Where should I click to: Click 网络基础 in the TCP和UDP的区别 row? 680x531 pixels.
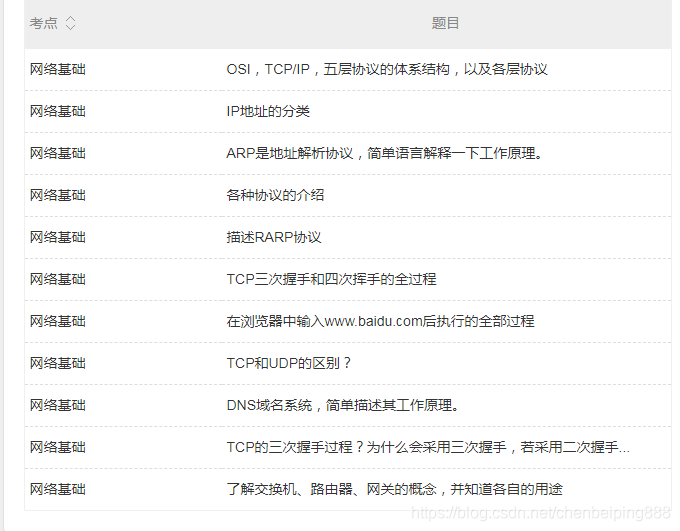pyautogui.click(x=58, y=363)
